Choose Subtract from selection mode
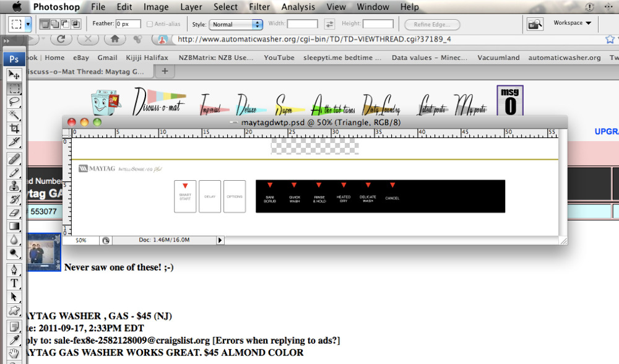 [x=65, y=24]
